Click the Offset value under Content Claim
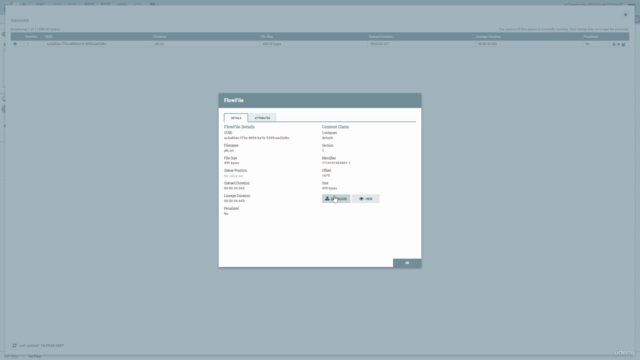Viewport: 640px width, 360px height. (x=326, y=176)
